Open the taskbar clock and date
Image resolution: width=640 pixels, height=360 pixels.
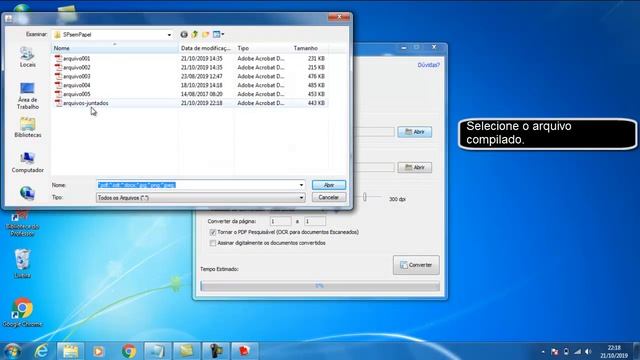click(614, 351)
